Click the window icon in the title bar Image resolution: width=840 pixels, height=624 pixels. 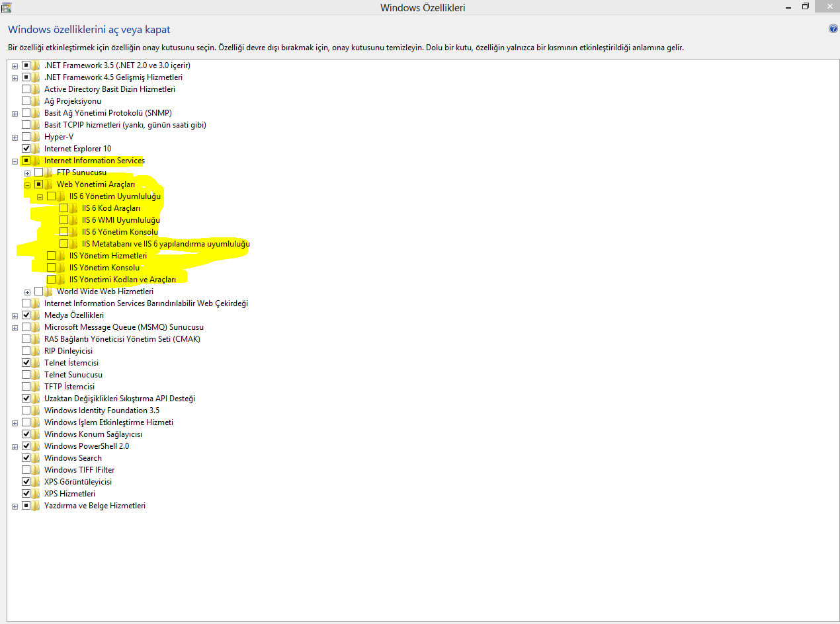point(7,7)
